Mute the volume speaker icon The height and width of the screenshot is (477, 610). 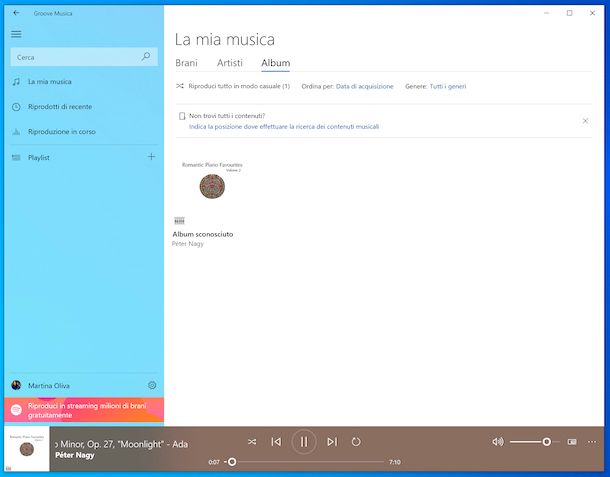pyautogui.click(x=498, y=442)
